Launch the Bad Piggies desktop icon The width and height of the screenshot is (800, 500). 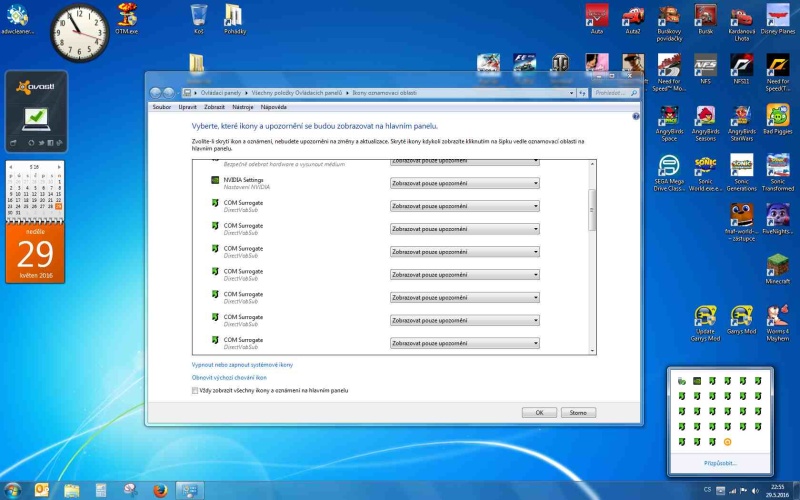pyautogui.click(x=777, y=116)
